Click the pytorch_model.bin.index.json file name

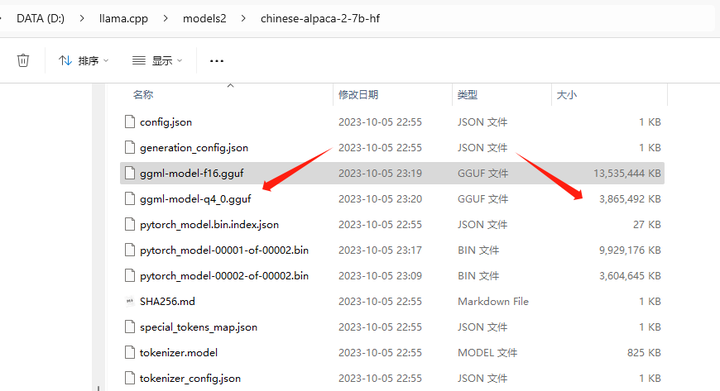209,224
